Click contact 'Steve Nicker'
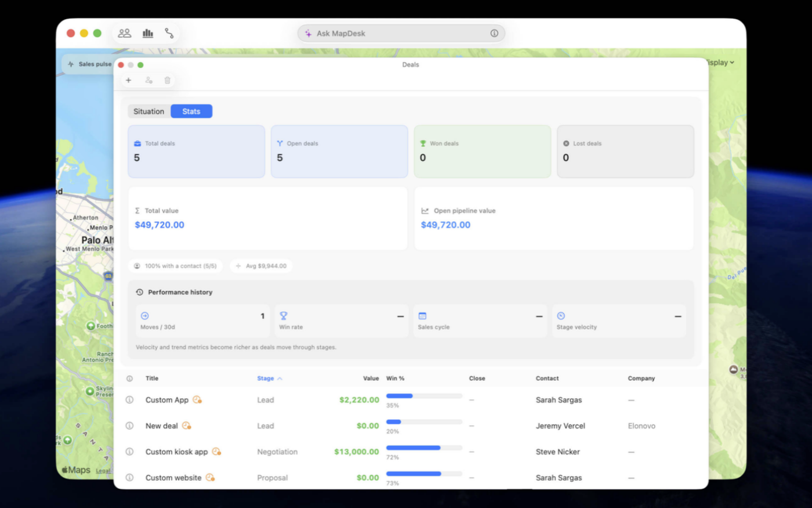This screenshot has width=812, height=508. (558, 452)
